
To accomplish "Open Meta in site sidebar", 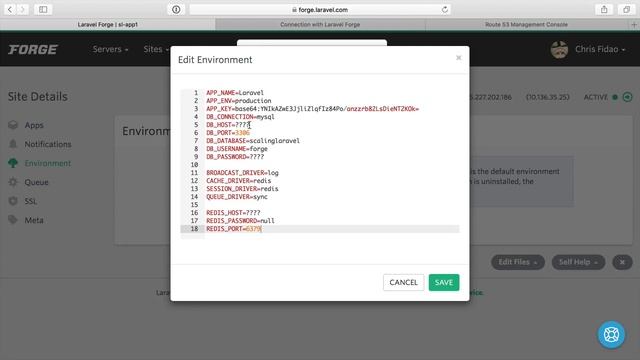I will point(34,220).
